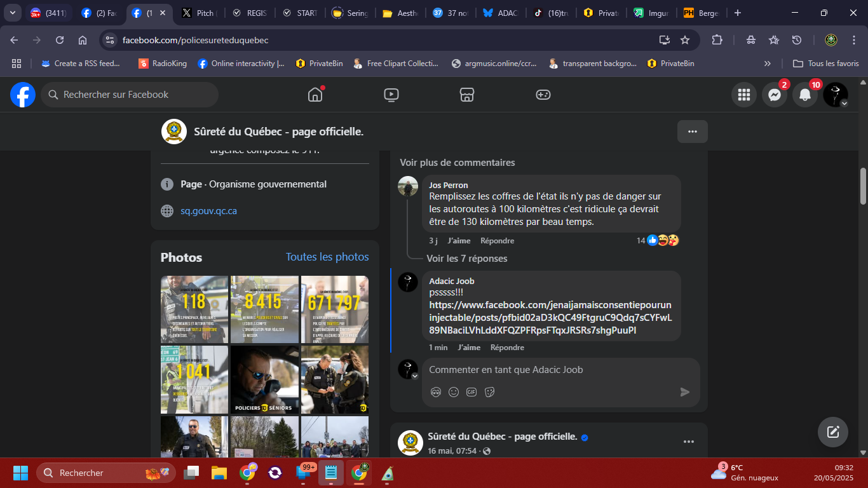
Task: Like Jos Perron's comment
Action: point(459,241)
